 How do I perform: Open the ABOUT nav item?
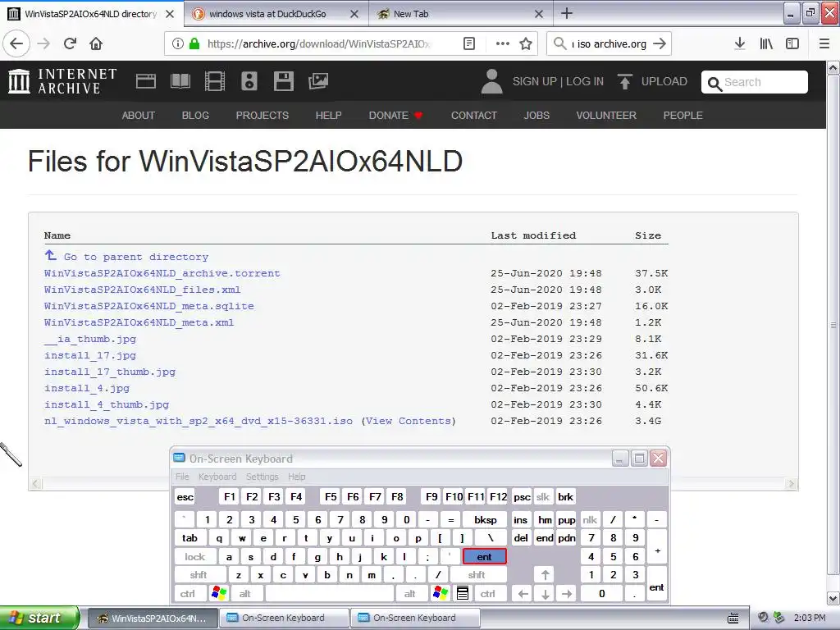tap(138, 115)
